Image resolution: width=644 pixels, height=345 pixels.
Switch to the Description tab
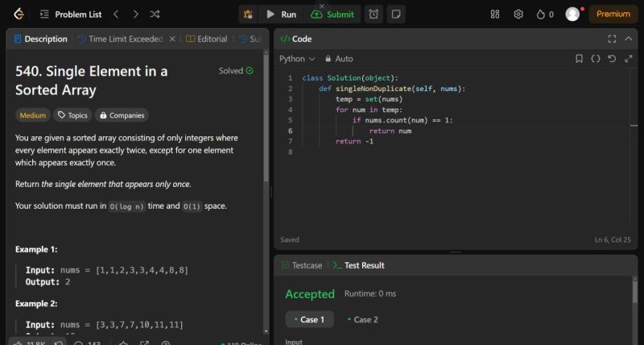pos(41,39)
